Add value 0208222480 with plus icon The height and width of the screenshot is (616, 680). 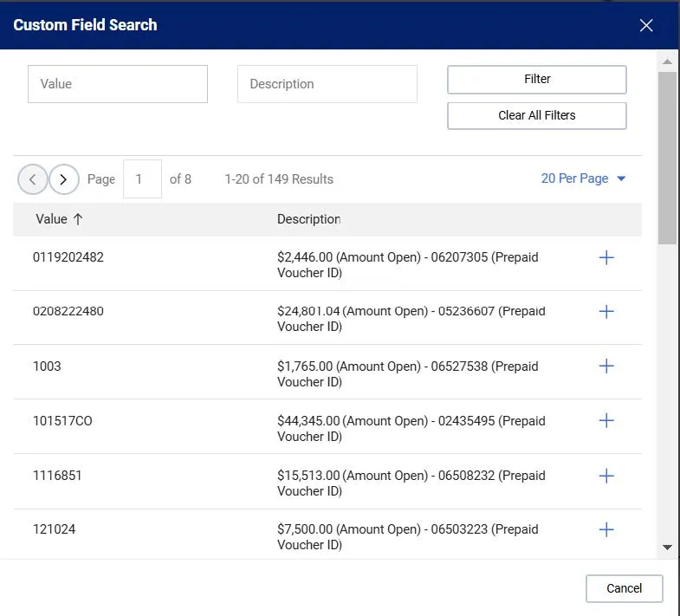tap(606, 312)
